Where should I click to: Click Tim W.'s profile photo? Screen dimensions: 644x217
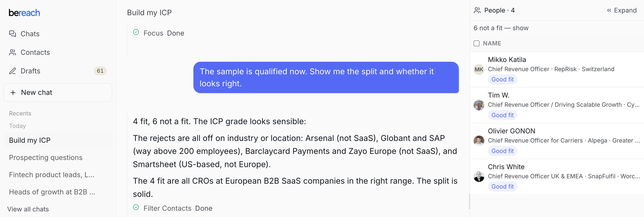pos(479,105)
